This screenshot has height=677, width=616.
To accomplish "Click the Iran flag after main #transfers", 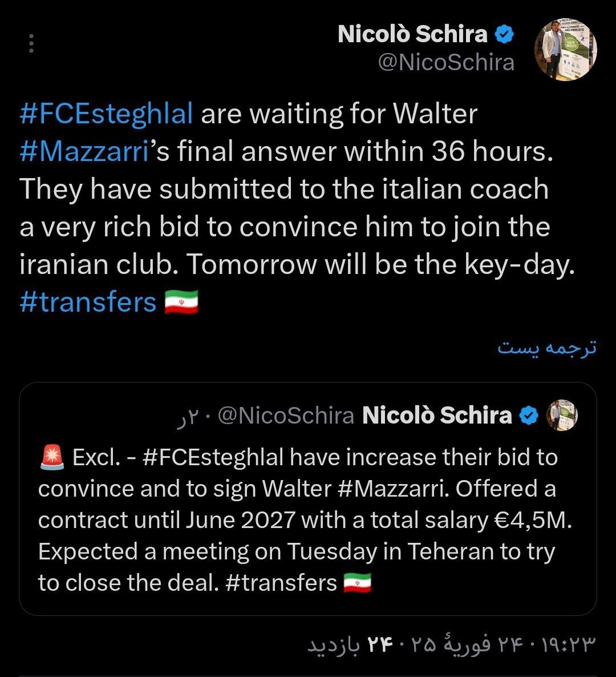I will coord(181,302).
